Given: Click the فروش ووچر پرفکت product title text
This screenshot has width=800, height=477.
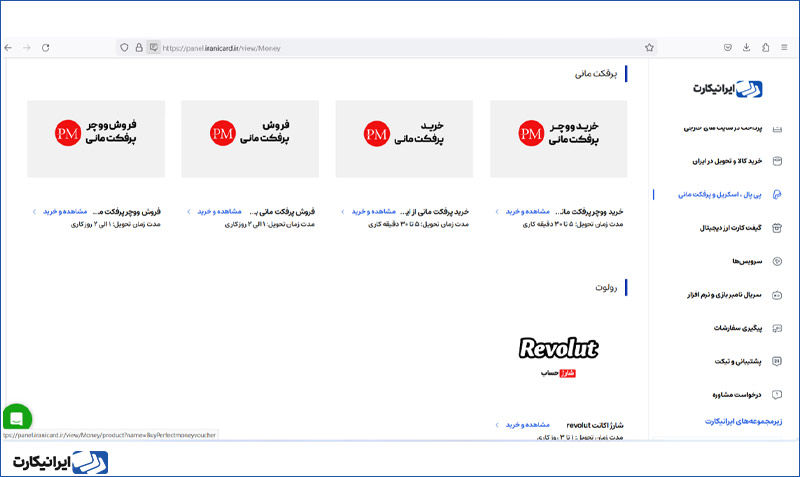Looking at the screenshot, I should pyautogui.click(x=127, y=211).
